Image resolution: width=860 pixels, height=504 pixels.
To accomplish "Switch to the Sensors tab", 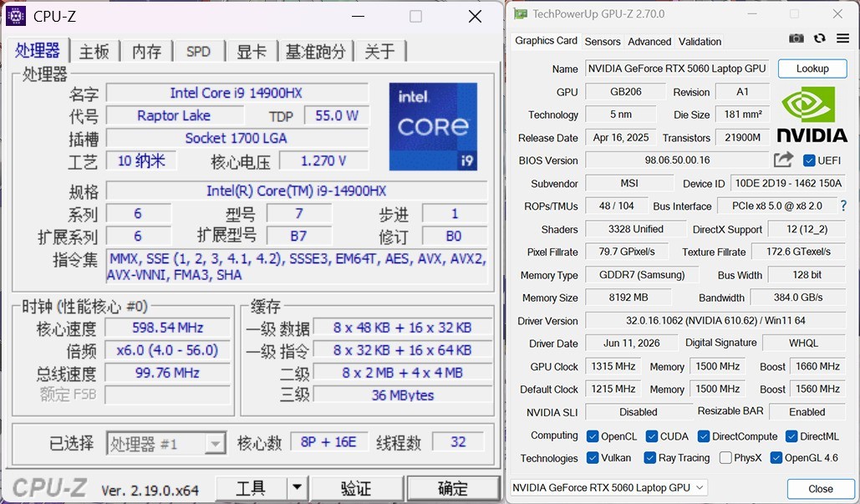I will click(603, 41).
